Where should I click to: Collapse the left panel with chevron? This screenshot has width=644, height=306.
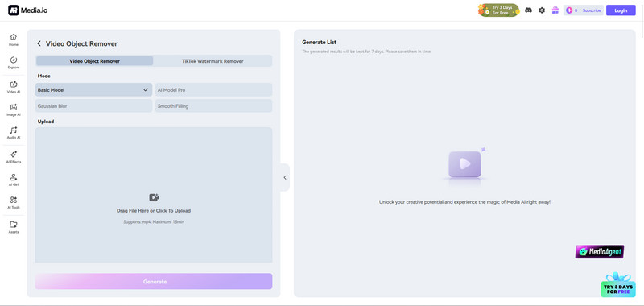[285, 177]
